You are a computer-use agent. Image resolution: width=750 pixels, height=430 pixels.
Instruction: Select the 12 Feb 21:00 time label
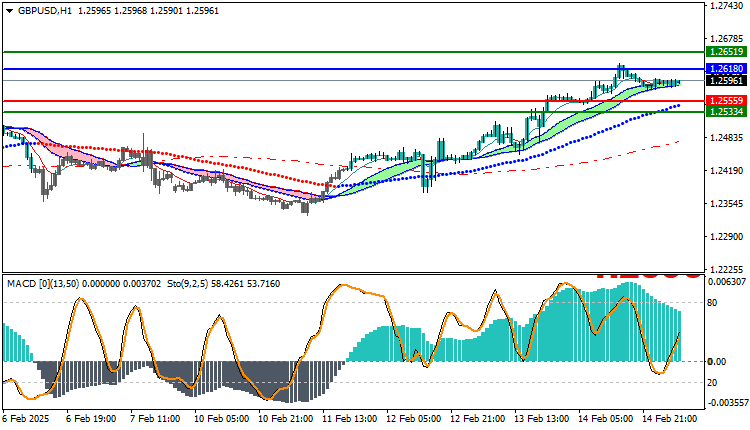[x=477, y=419]
